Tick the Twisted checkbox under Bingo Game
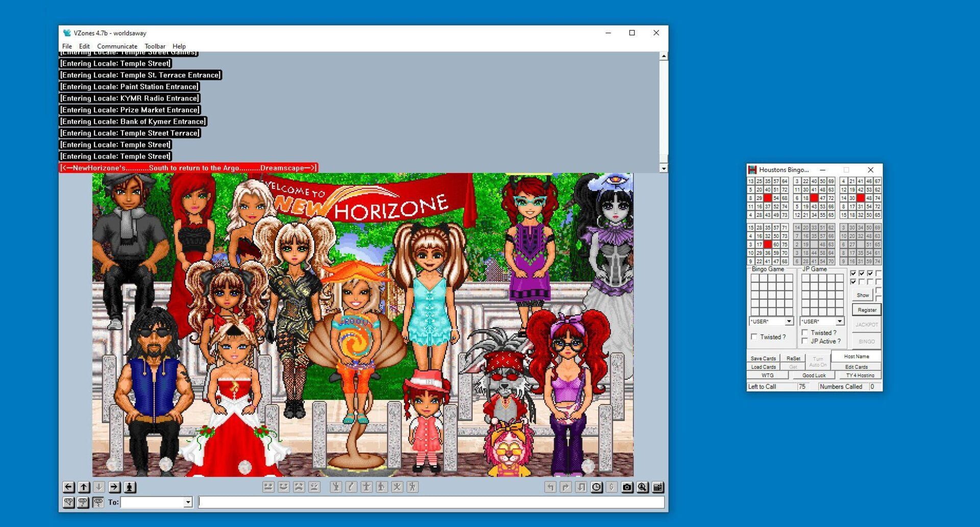 754,337
